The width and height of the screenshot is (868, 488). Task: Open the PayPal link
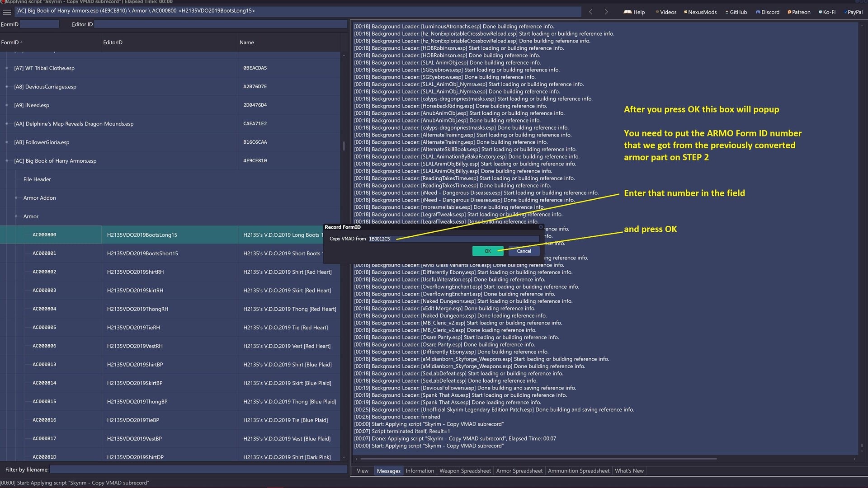click(x=853, y=12)
